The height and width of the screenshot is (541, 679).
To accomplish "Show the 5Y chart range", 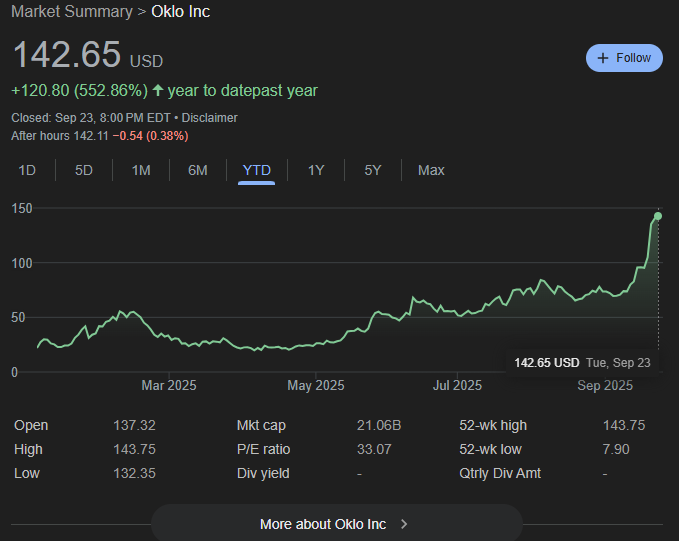I will (372, 170).
